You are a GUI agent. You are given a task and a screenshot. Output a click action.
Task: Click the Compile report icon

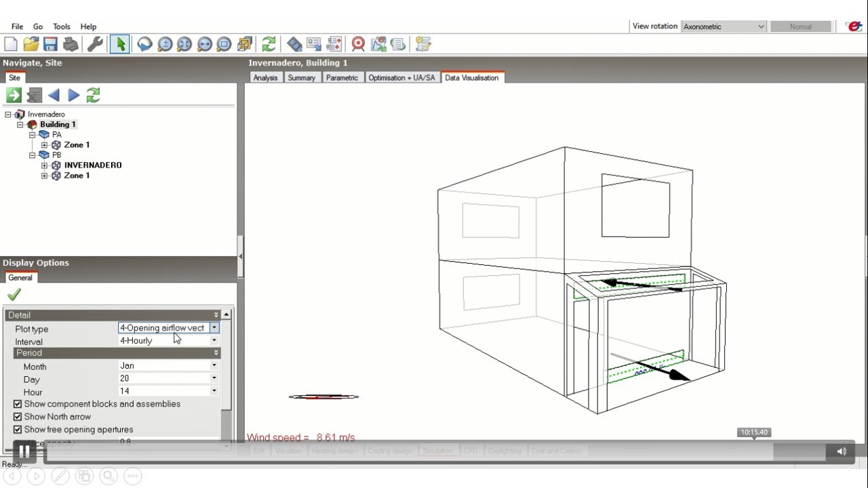(x=333, y=45)
